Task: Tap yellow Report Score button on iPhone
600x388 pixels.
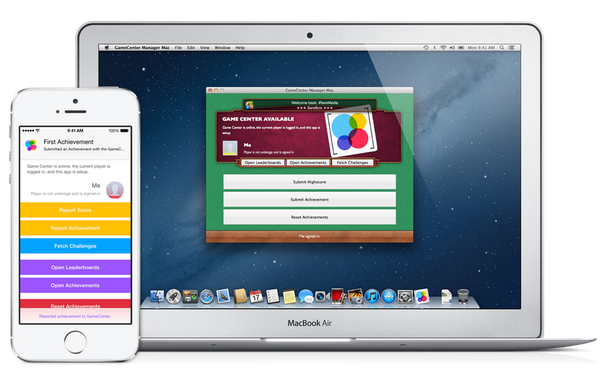Action: [x=75, y=210]
